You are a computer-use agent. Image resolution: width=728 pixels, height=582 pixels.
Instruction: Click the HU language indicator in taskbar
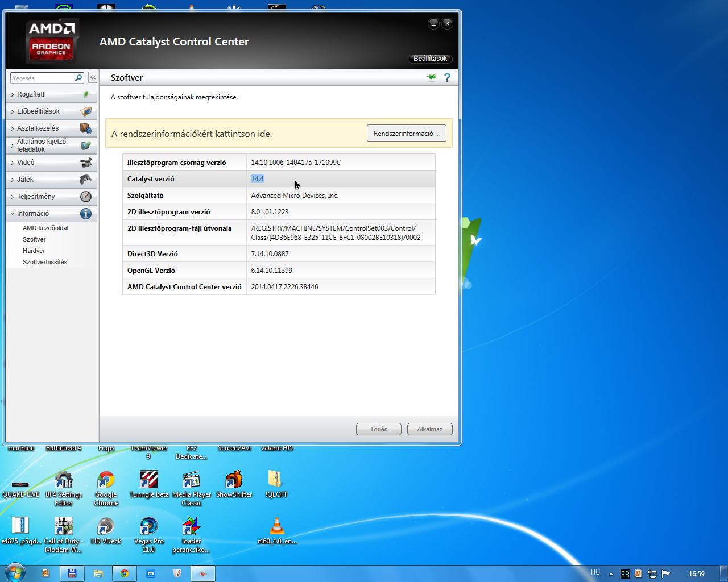click(595, 572)
